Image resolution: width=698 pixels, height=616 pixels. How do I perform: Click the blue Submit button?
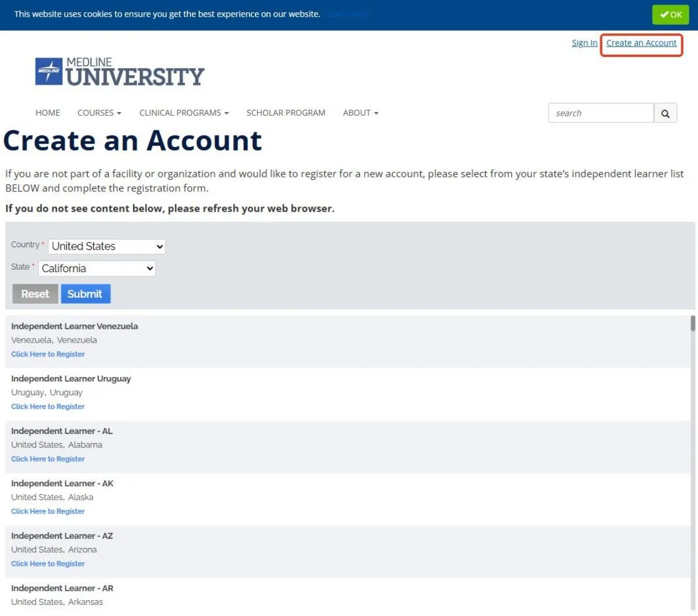(x=86, y=294)
